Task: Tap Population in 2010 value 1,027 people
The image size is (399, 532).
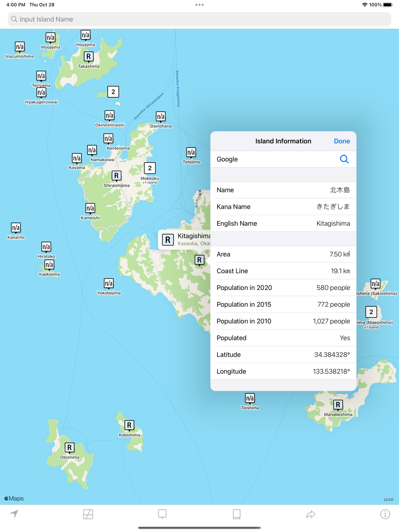Action: pyautogui.click(x=332, y=321)
